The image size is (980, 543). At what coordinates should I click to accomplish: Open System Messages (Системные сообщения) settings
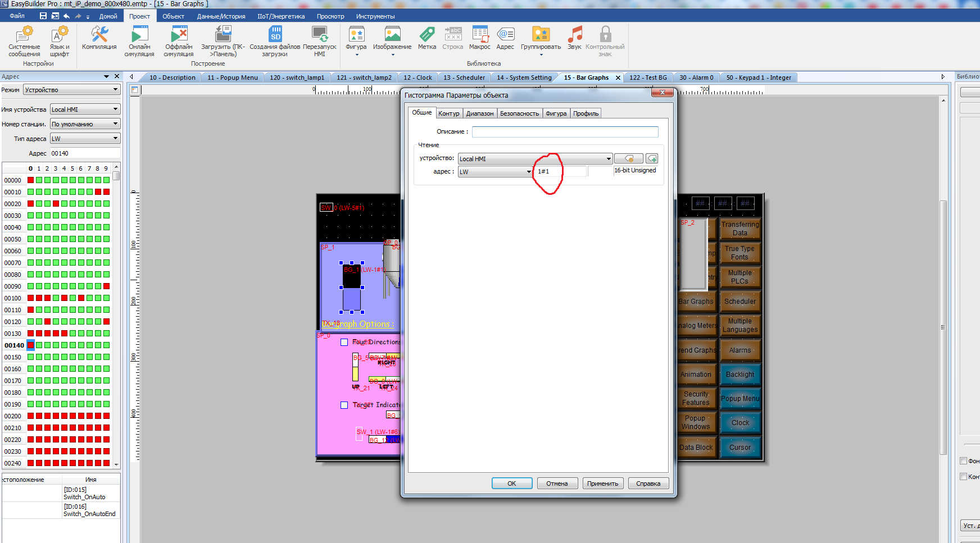(24, 41)
